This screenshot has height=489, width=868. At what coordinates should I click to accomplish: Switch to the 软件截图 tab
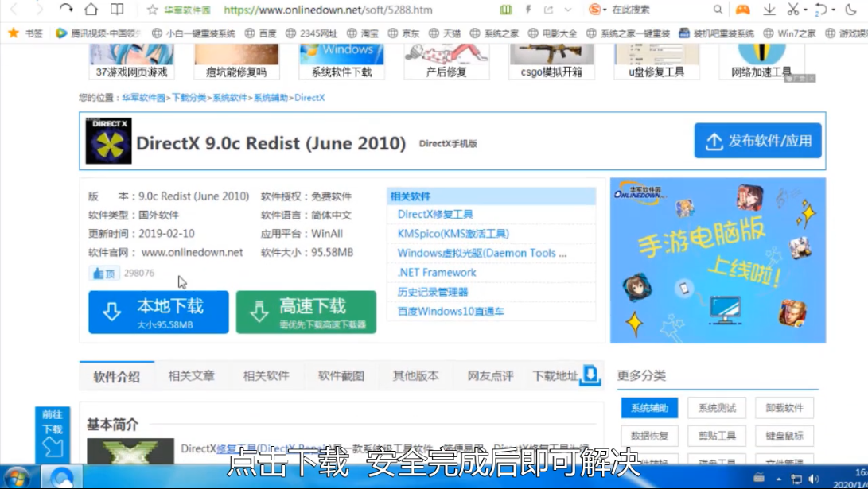click(341, 376)
